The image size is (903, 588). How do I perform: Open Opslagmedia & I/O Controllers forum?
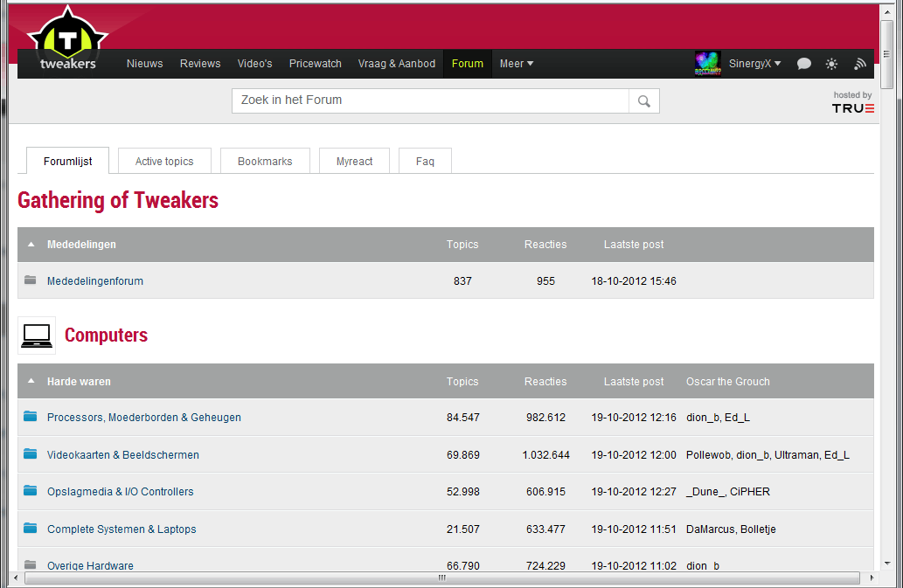coord(121,491)
